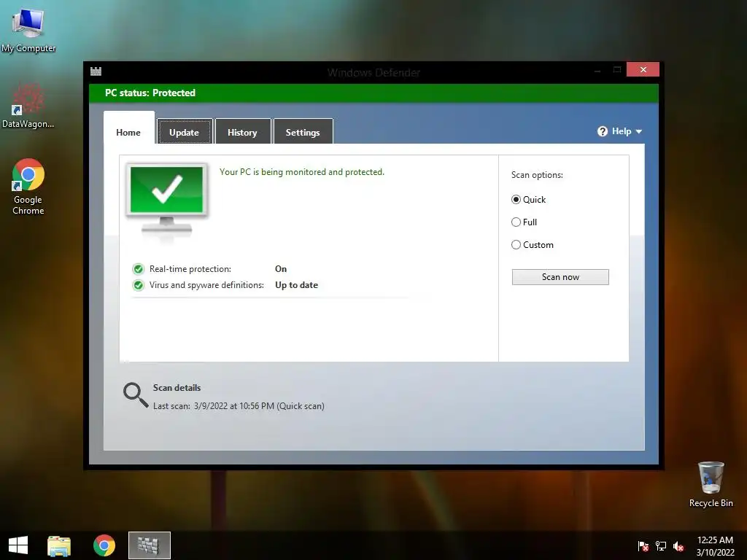Select the DataWagon desktop shortcut

[x=28, y=106]
